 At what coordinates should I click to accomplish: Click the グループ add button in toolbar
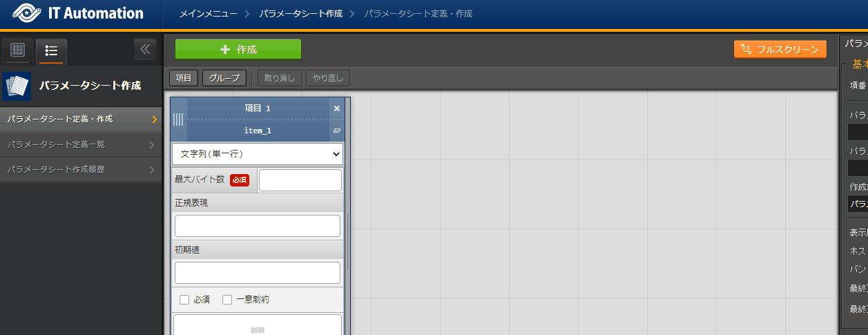coord(224,78)
